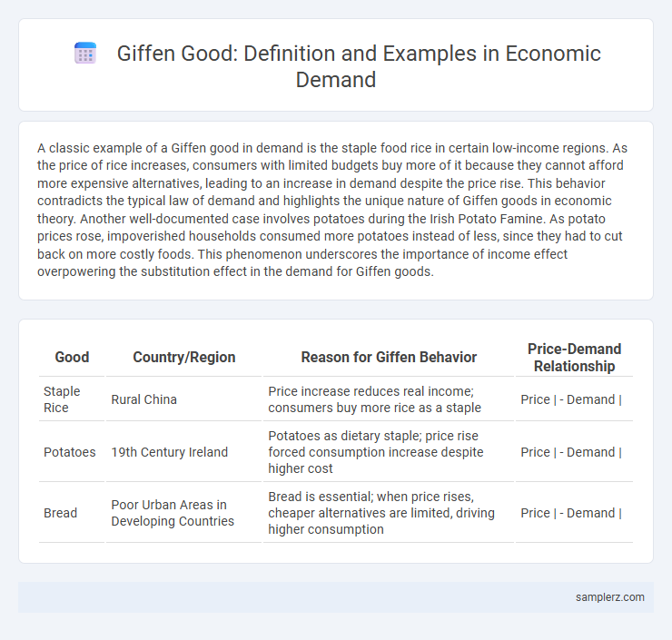Click the '19th Century Ireland' cell
Image resolution: width=672 pixels, height=640 pixels.
(183, 452)
